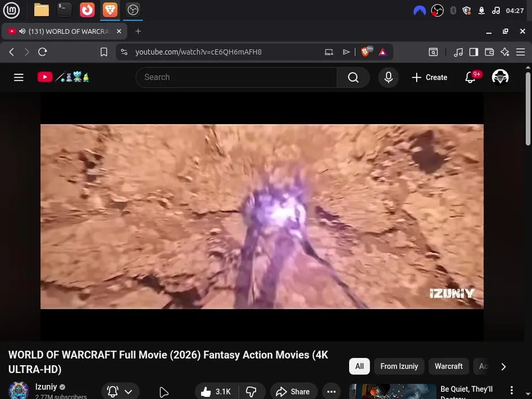
Task: Open options menu for Be Quiet video
Action: (511, 390)
